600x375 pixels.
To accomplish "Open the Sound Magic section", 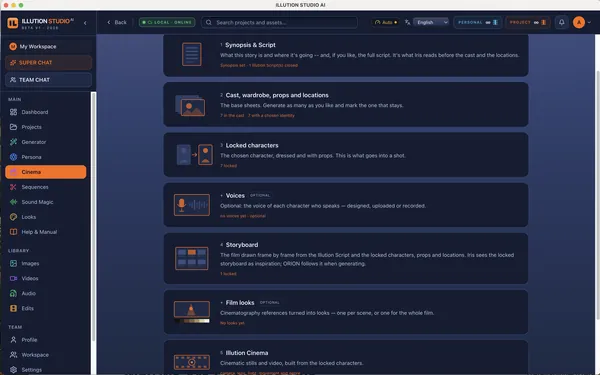I will point(46,202).
